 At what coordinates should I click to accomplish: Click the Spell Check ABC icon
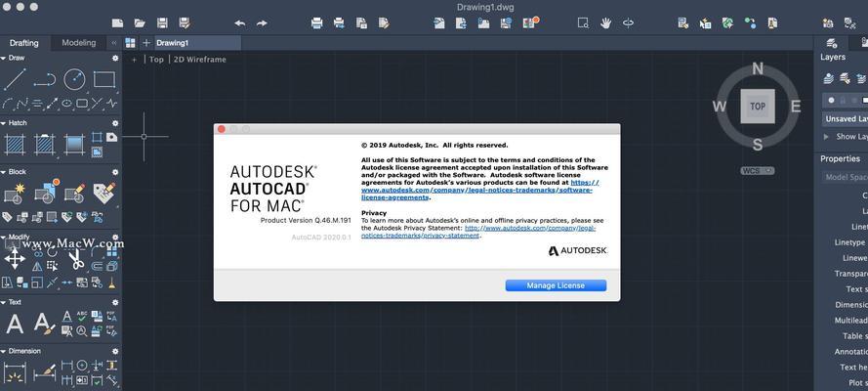tap(82, 316)
